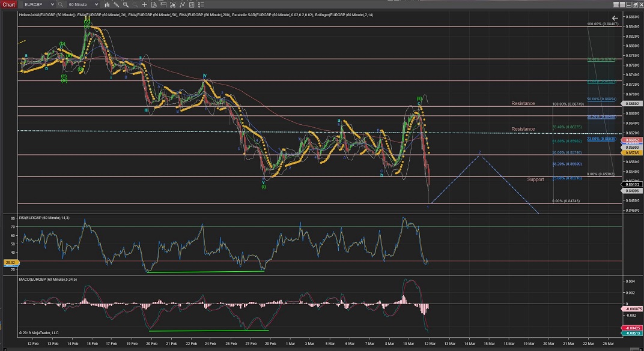Open the strategies line-graph icon

pyautogui.click(x=182, y=5)
